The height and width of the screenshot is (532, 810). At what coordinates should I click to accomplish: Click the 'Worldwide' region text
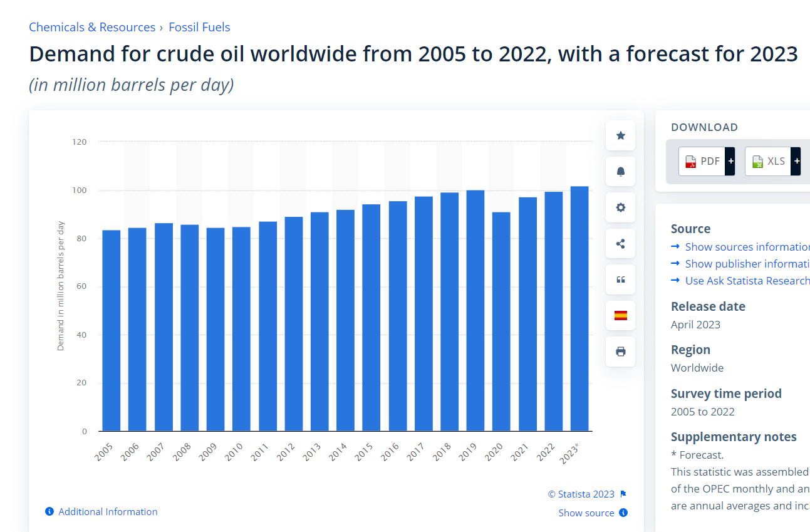pyautogui.click(x=697, y=368)
